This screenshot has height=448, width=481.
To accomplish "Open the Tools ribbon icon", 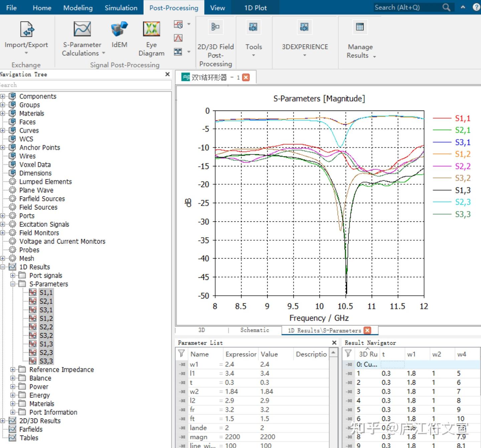I will (x=254, y=27).
